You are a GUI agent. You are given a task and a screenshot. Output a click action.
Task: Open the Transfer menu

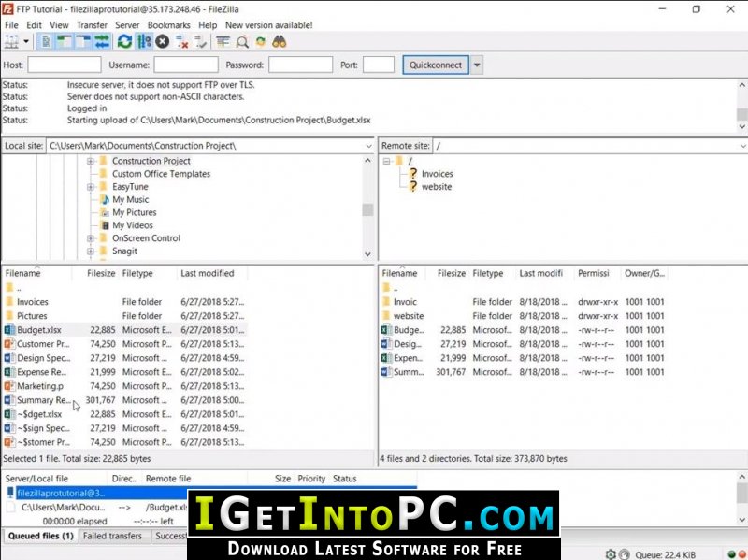(x=92, y=25)
